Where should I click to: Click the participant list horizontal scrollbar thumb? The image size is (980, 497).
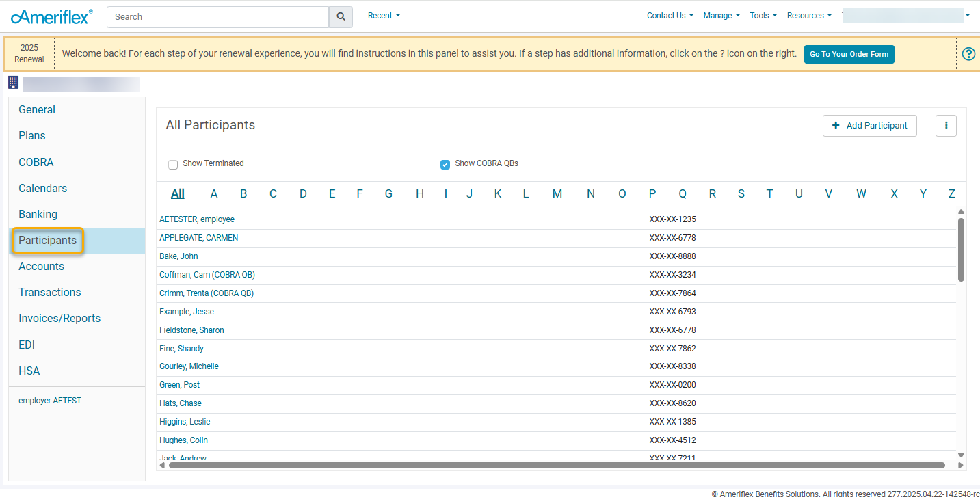(557, 465)
